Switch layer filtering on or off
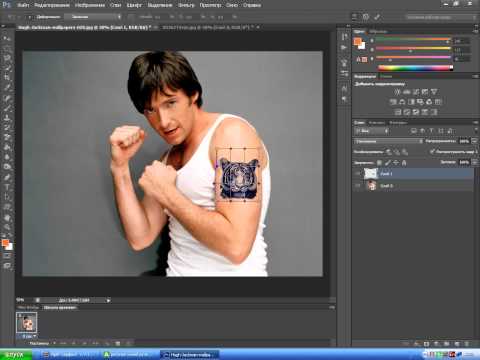This screenshot has width=480, height=360. 476,131
